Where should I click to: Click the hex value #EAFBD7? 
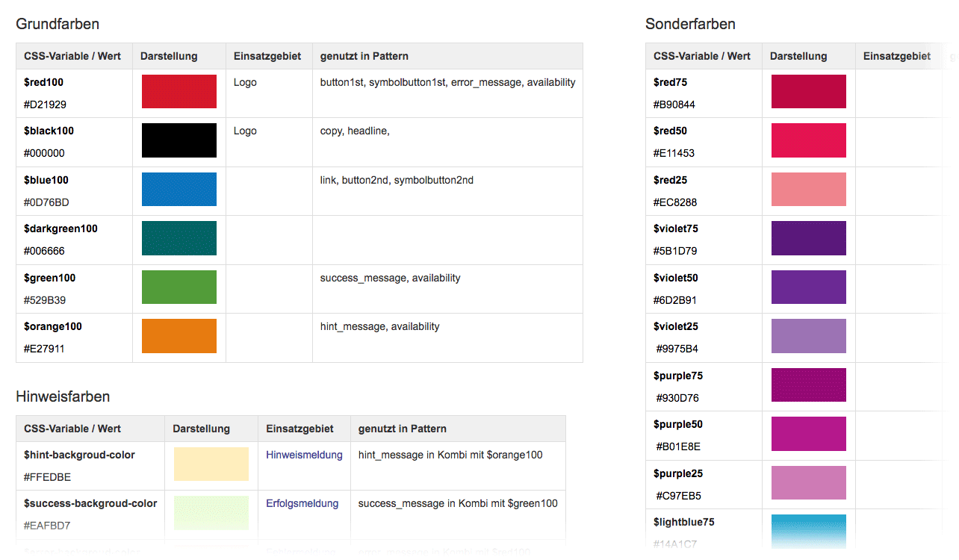point(47,526)
